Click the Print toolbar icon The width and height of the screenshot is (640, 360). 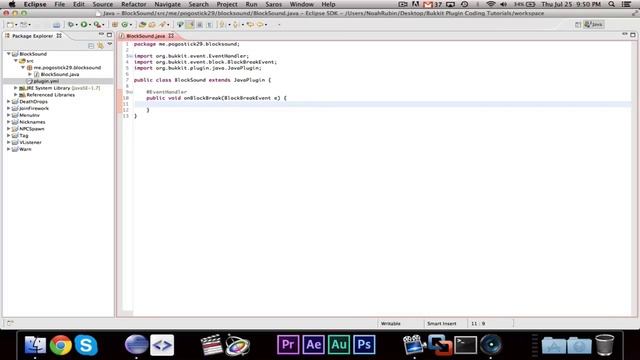point(56,25)
